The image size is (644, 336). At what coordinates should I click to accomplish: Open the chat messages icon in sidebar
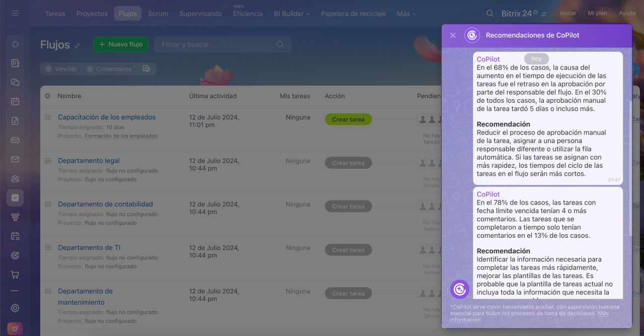(x=15, y=82)
